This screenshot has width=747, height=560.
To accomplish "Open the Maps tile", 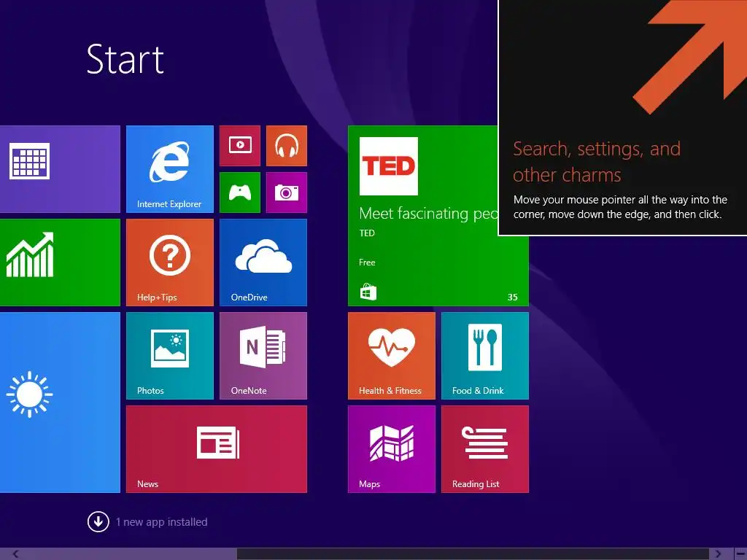I will coord(391,449).
